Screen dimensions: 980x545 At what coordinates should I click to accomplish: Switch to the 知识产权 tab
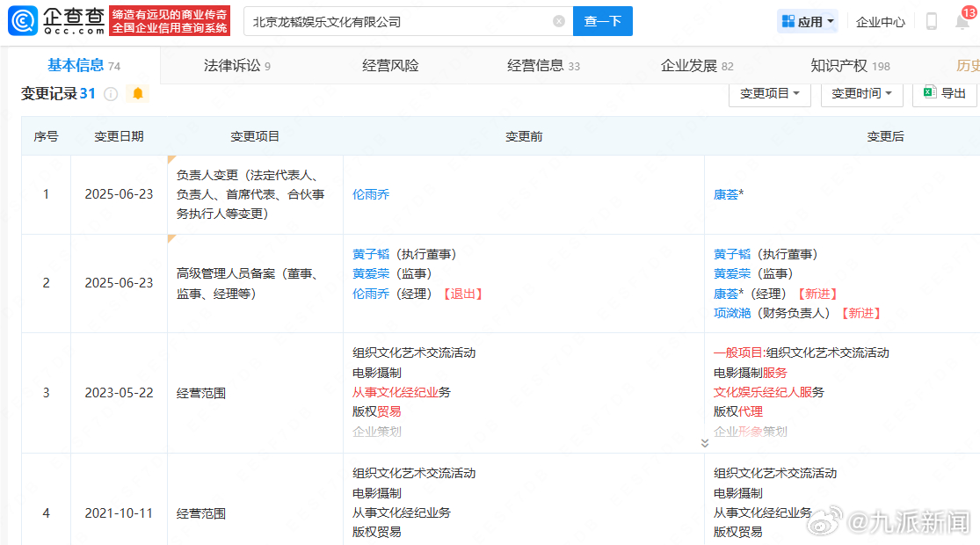(850, 66)
